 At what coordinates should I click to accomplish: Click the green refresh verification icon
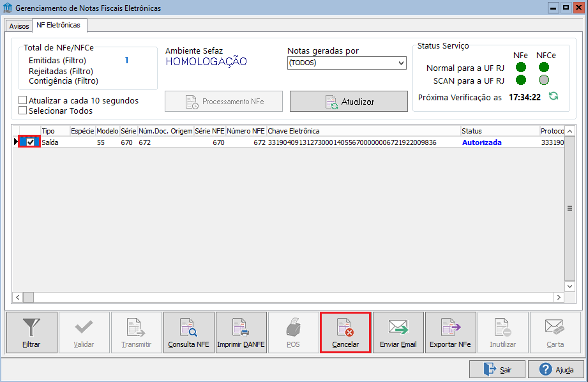pyautogui.click(x=554, y=96)
